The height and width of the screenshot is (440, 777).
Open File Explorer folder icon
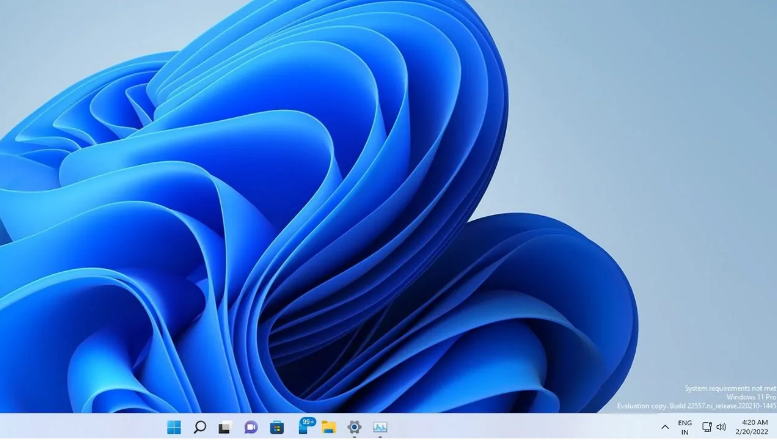click(x=328, y=427)
